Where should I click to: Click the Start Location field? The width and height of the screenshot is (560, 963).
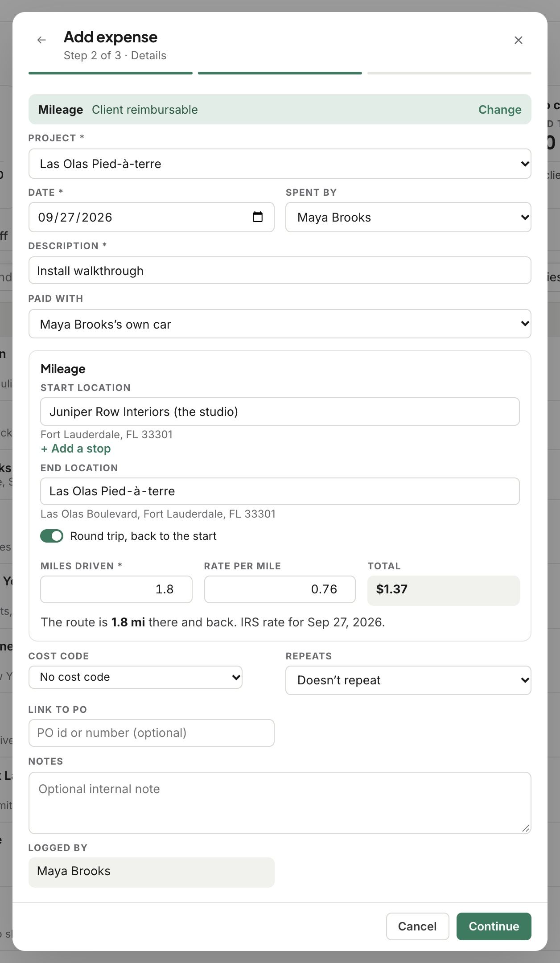coord(280,412)
